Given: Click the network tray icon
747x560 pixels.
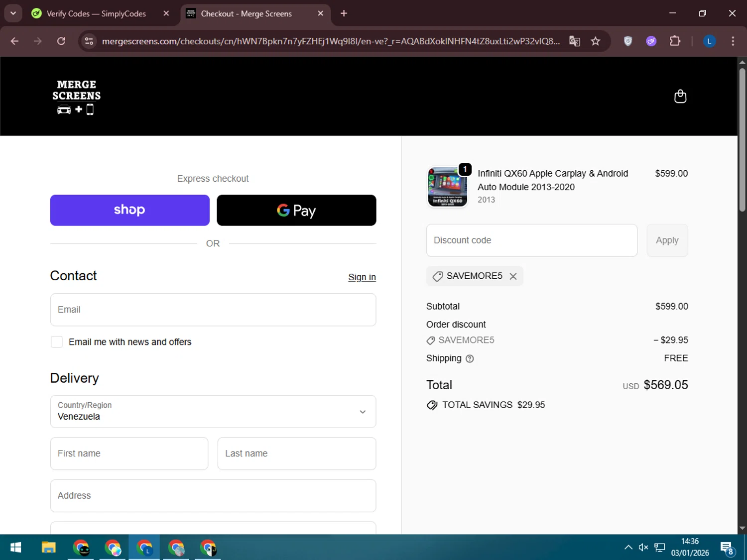Looking at the screenshot, I should point(659,548).
